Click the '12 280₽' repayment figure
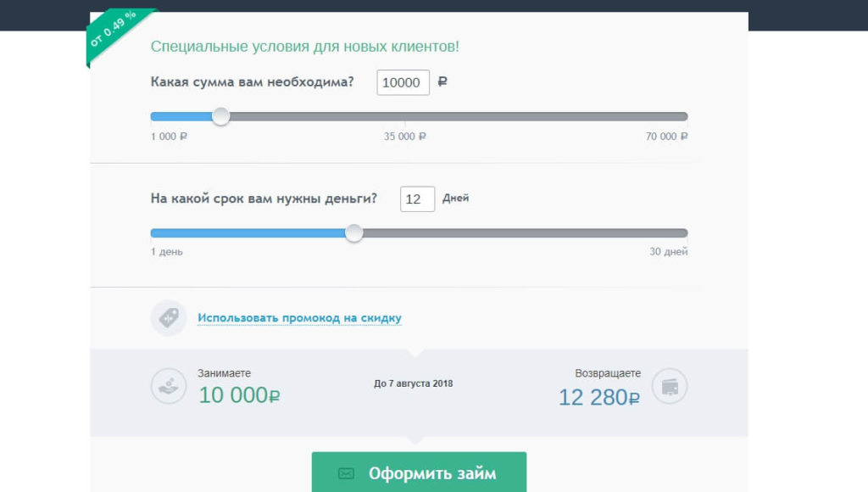This screenshot has width=868, height=492. (x=598, y=396)
